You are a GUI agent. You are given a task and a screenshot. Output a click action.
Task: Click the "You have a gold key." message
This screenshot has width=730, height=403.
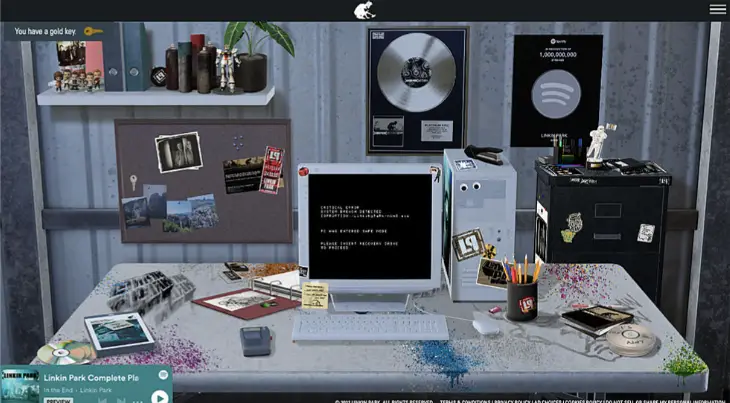(x=45, y=32)
